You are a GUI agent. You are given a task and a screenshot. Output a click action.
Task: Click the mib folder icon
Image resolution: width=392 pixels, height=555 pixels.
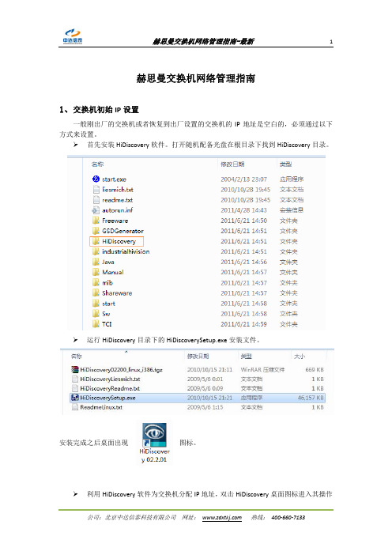click(x=96, y=282)
